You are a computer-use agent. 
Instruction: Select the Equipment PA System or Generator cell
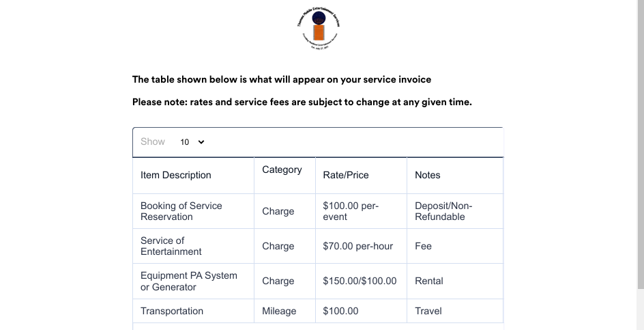[x=194, y=281]
